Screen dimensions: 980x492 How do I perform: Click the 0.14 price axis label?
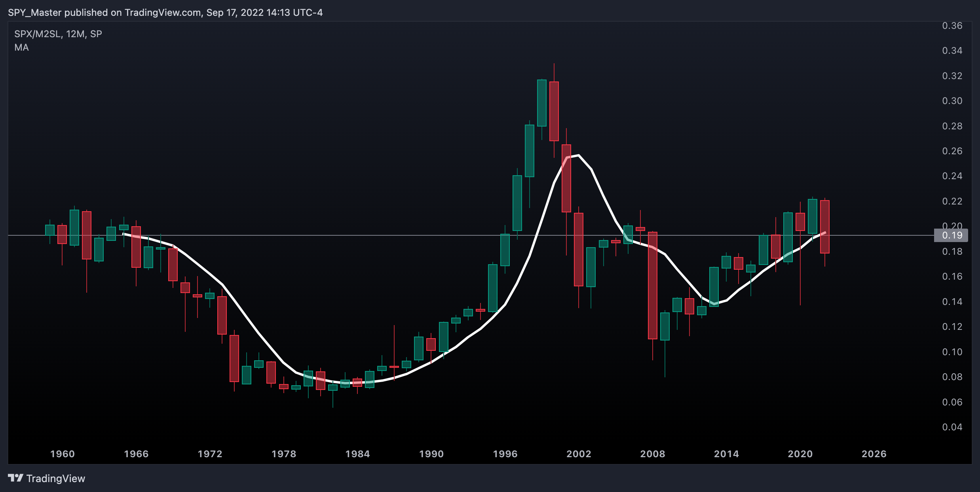tap(952, 302)
